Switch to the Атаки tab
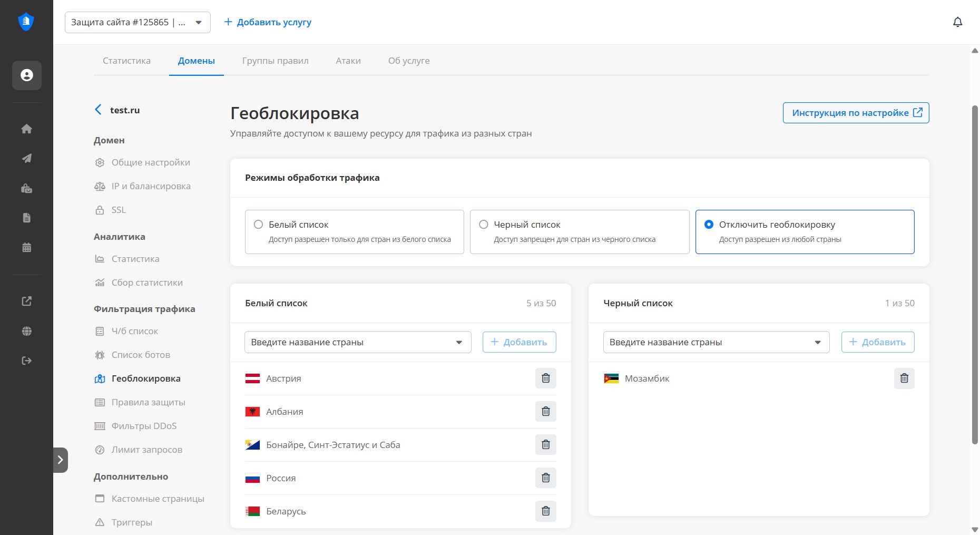This screenshot has height=535, width=980. 348,61
